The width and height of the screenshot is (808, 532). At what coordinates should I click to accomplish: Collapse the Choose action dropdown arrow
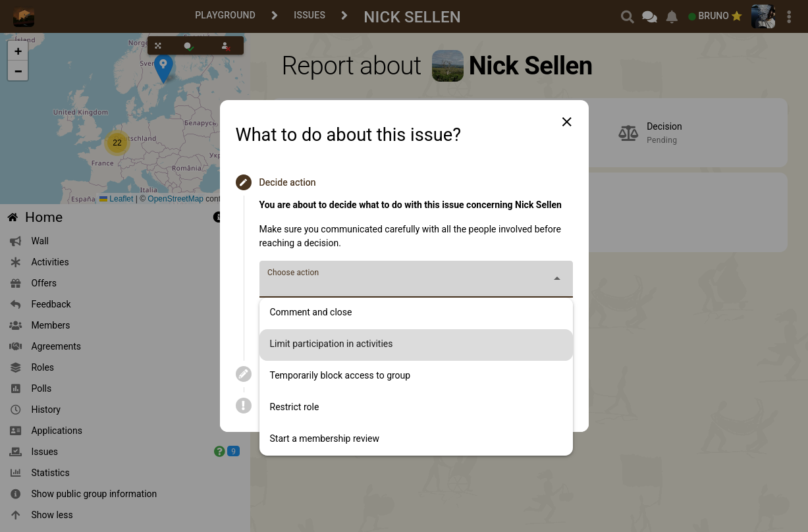556,279
